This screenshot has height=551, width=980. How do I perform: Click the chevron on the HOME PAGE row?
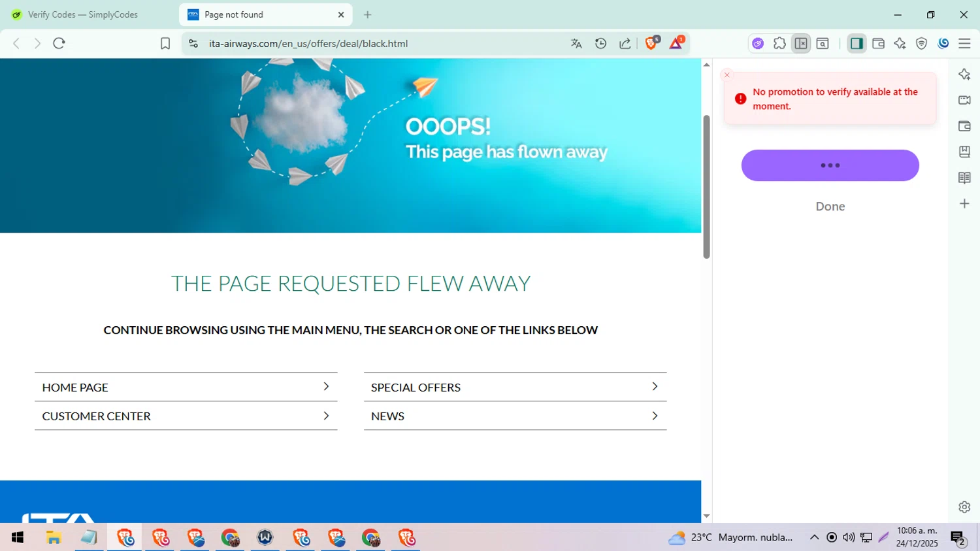[326, 387]
